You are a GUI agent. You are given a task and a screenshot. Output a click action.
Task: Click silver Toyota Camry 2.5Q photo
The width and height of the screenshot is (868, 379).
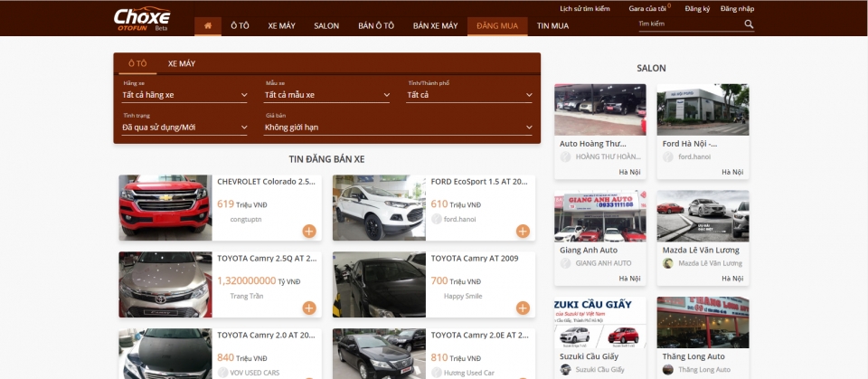pyautogui.click(x=165, y=285)
